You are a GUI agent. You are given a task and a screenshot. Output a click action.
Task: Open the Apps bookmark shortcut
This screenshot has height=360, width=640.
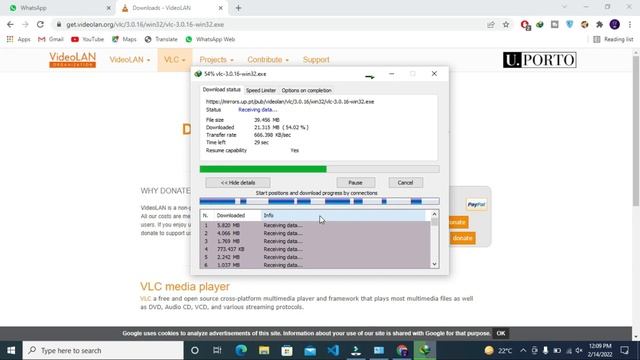(18, 39)
